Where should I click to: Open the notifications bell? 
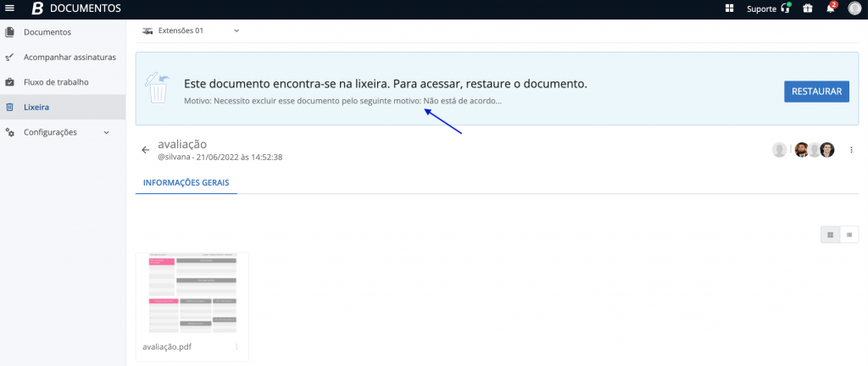pyautogui.click(x=831, y=8)
